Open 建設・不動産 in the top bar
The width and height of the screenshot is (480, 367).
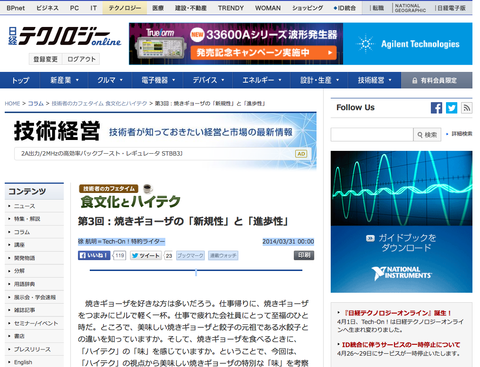[191, 8]
